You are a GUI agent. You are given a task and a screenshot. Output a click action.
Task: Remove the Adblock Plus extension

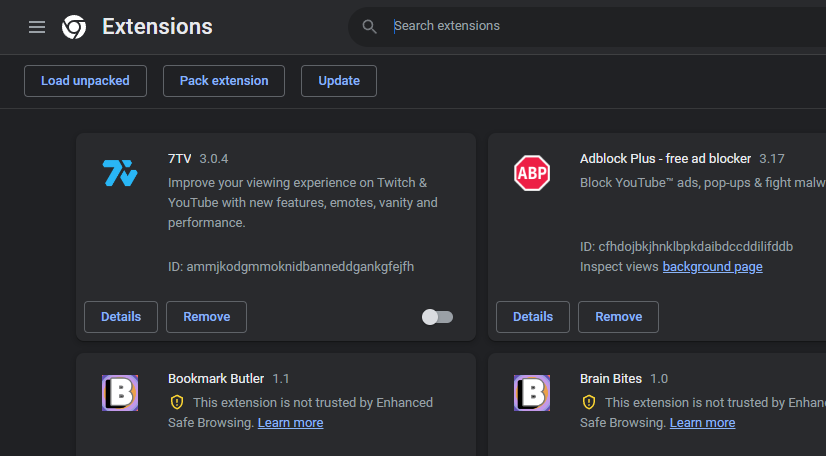[618, 317]
